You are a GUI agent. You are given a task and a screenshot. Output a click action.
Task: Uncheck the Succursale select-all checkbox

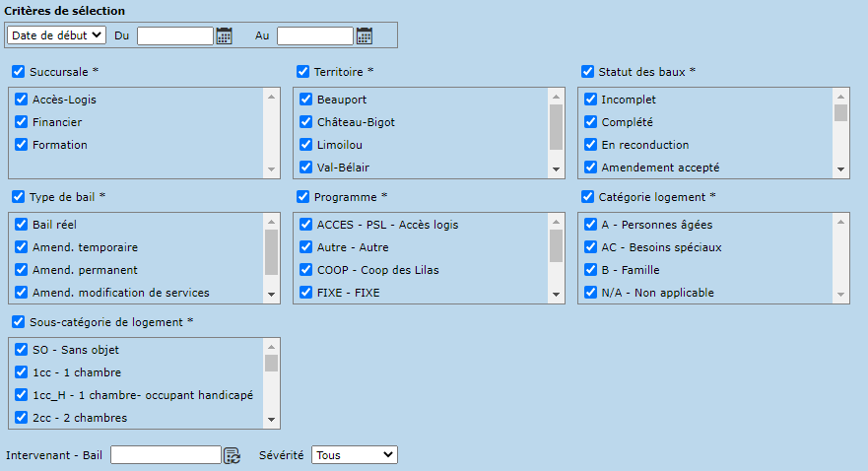[19, 72]
